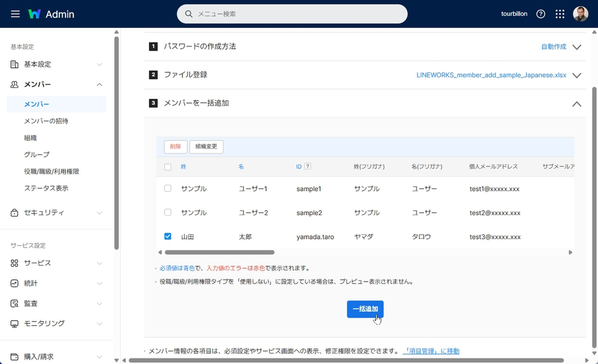This screenshot has height=364, width=598.
Task: Collapse the メンバーを一括追加 section
Action: 577,104
